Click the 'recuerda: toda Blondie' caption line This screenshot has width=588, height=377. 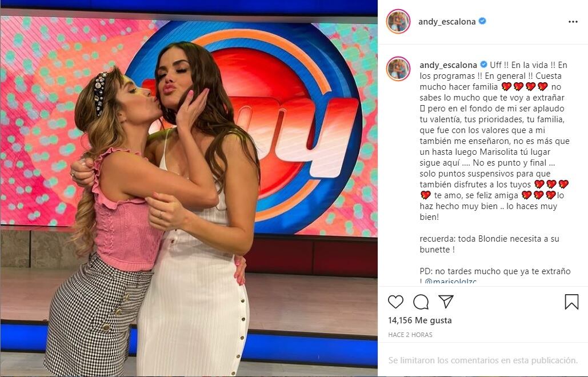point(489,239)
